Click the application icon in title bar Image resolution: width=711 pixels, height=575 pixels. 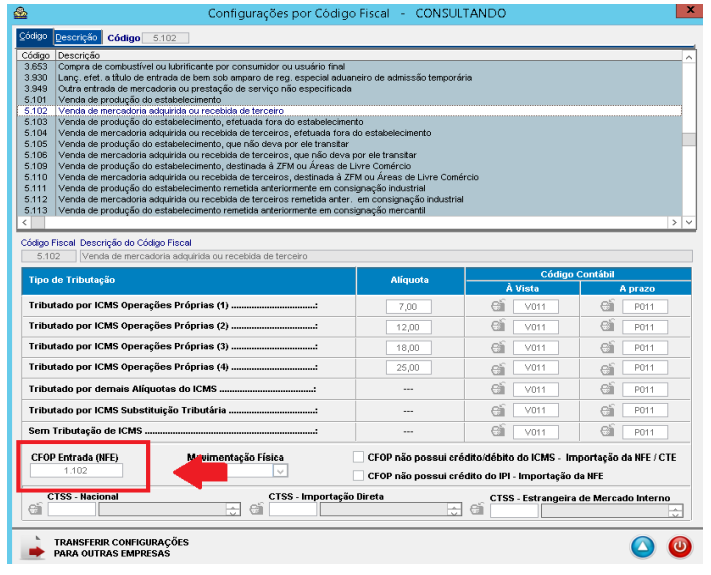[x=21, y=13]
